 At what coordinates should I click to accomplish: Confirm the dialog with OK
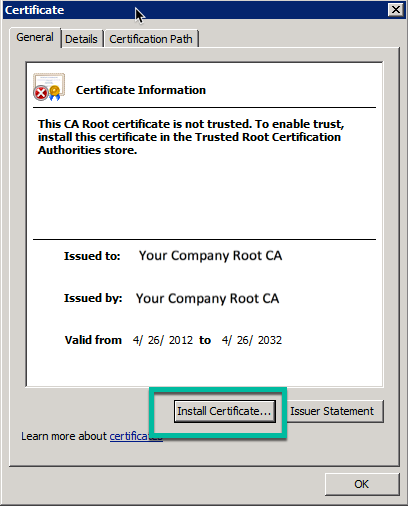pos(362,484)
